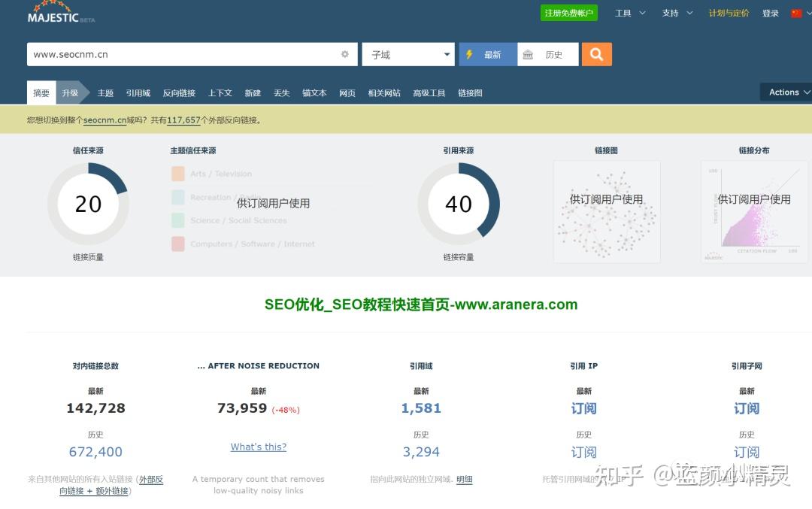
Task: Switch to the 升级 upgrade tab
Action: [71, 92]
